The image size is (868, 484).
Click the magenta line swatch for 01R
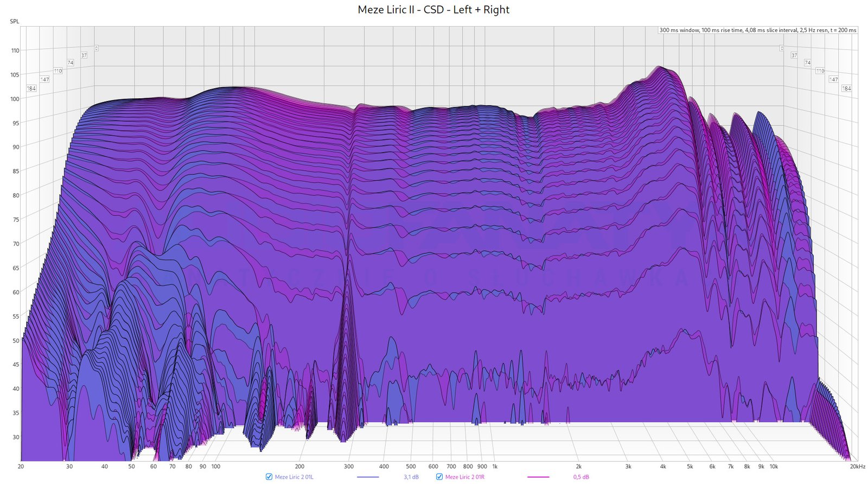(x=538, y=477)
